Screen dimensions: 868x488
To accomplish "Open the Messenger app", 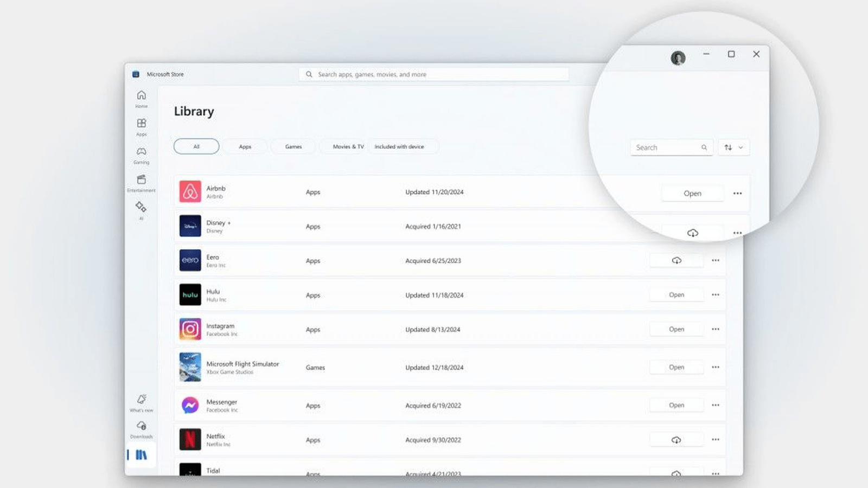I will click(676, 405).
